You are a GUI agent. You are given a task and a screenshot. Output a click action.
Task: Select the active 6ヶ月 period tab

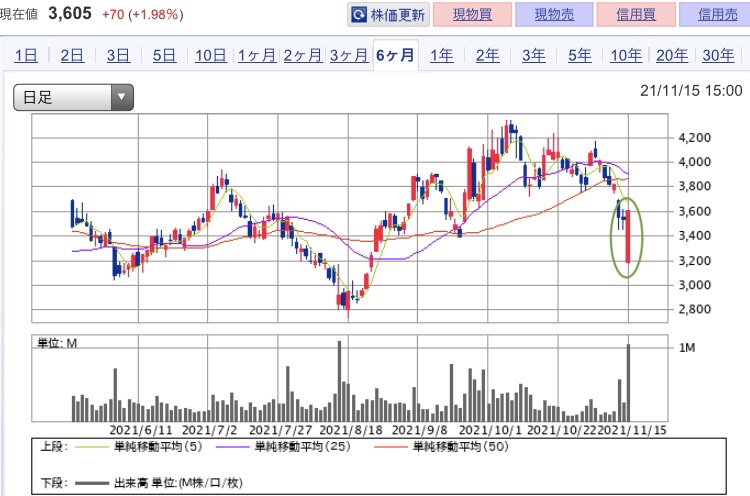[396, 55]
